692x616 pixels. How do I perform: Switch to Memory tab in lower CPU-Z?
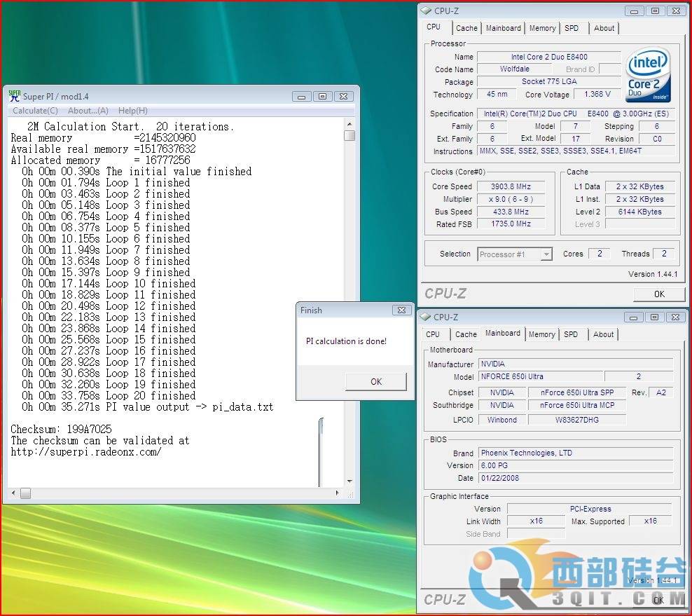click(542, 335)
